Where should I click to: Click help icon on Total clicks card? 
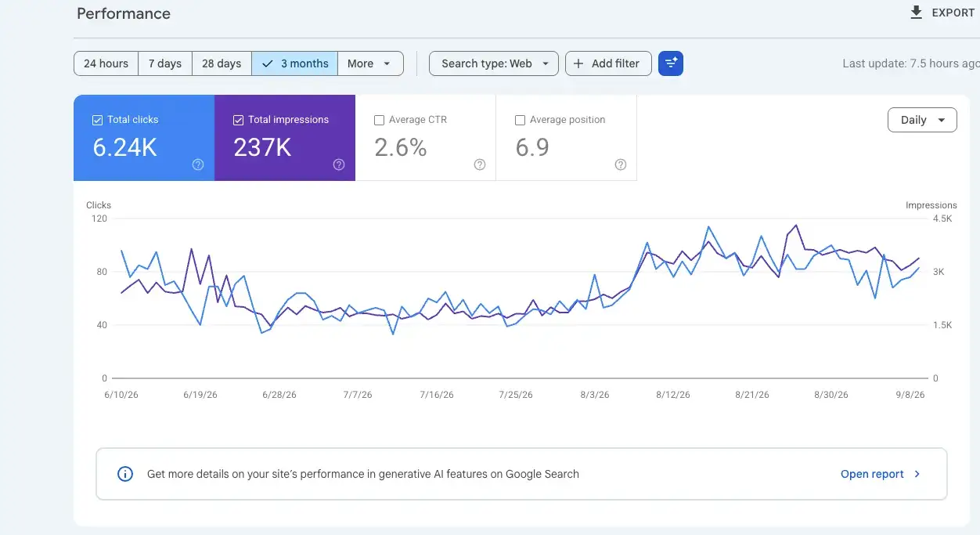tap(198, 164)
